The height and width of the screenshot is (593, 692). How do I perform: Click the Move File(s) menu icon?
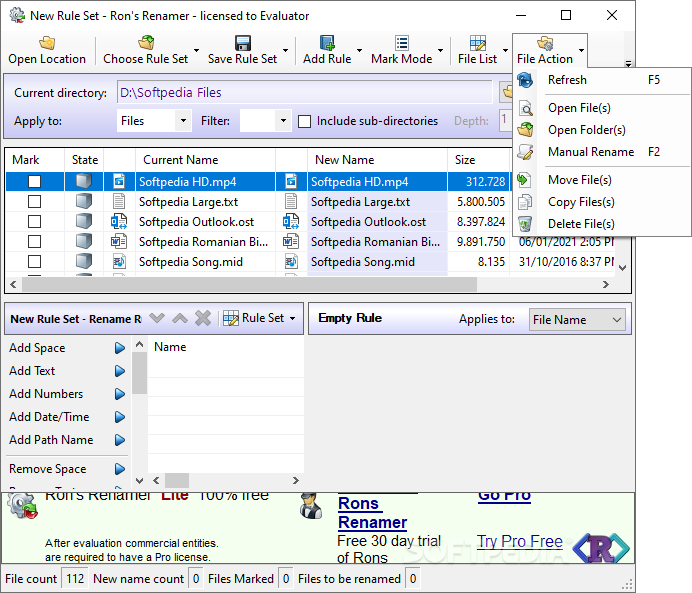click(x=524, y=180)
